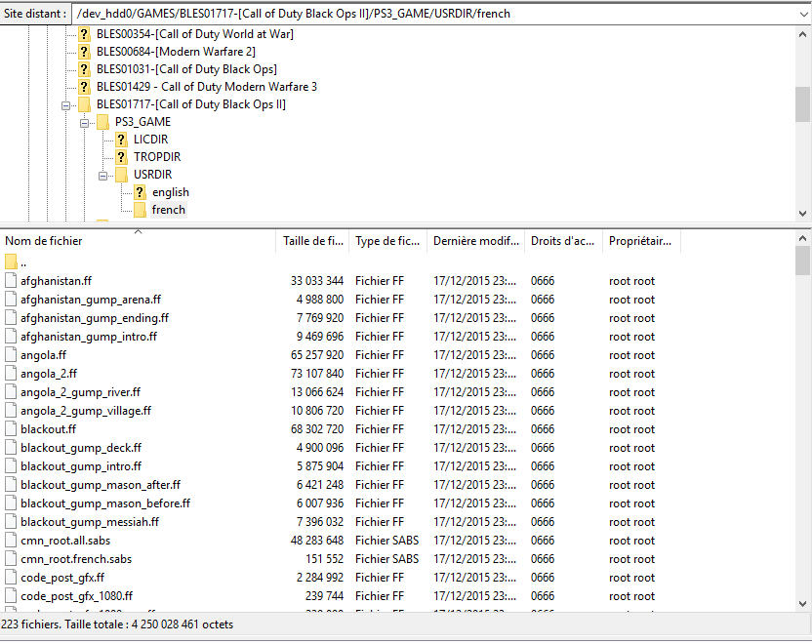The width and height of the screenshot is (812, 644).
Task: Click the file icon for blackout_gump_deck.ff
Action: click(x=11, y=448)
